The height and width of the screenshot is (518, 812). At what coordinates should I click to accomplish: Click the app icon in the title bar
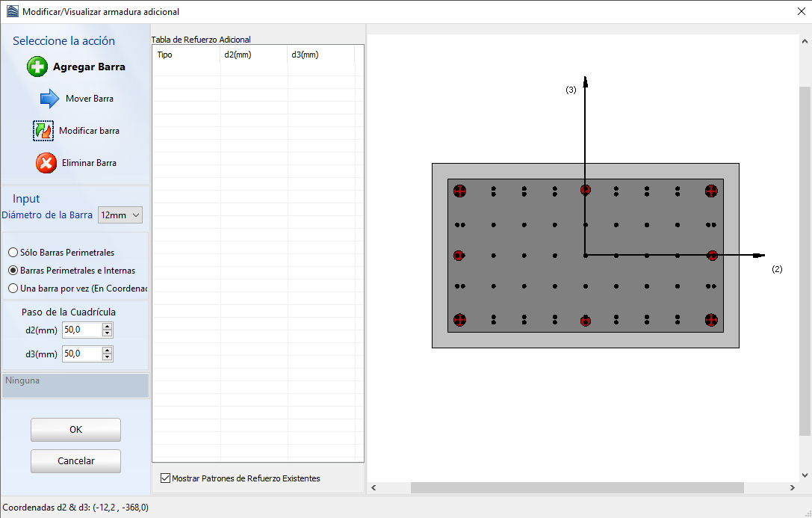(11, 11)
